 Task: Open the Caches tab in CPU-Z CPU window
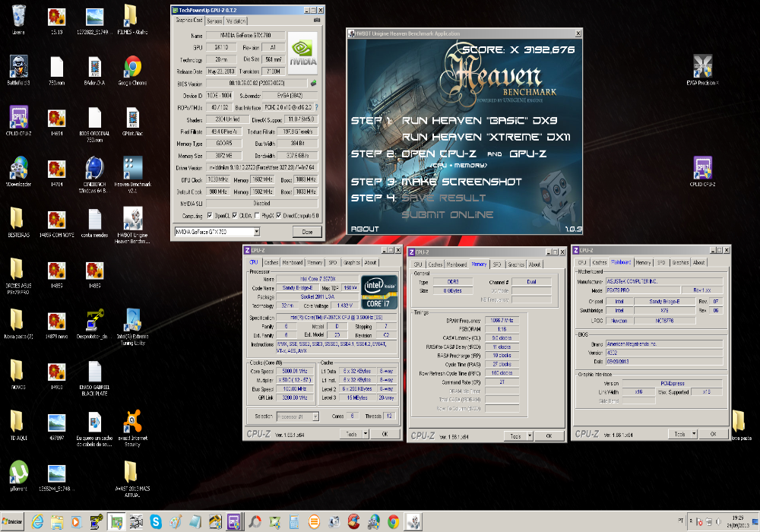click(x=271, y=263)
